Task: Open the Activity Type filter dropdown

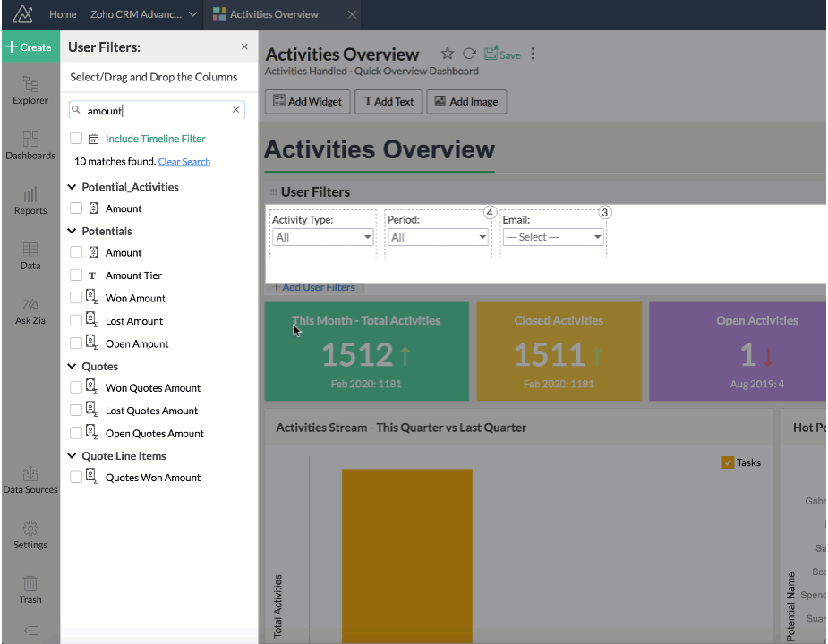Action: 322,238
